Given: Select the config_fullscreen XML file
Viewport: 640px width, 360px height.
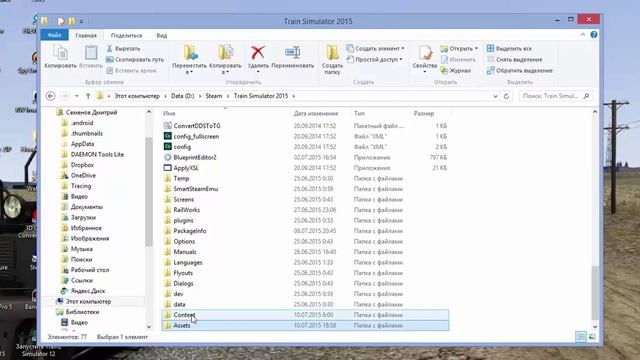Looking at the screenshot, I should pyautogui.click(x=196, y=136).
